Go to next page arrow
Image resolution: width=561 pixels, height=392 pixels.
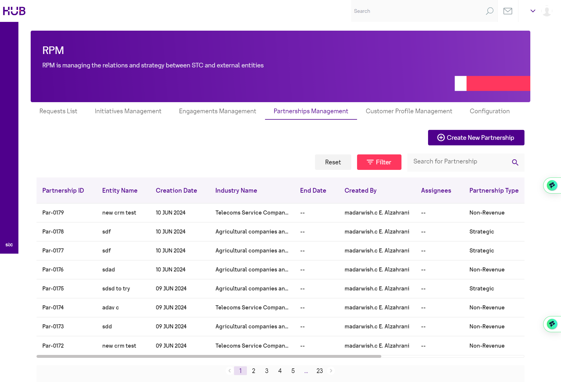pos(331,371)
